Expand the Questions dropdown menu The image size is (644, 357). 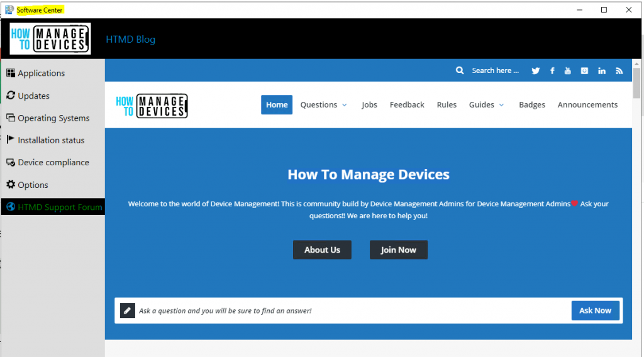click(324, 104)
